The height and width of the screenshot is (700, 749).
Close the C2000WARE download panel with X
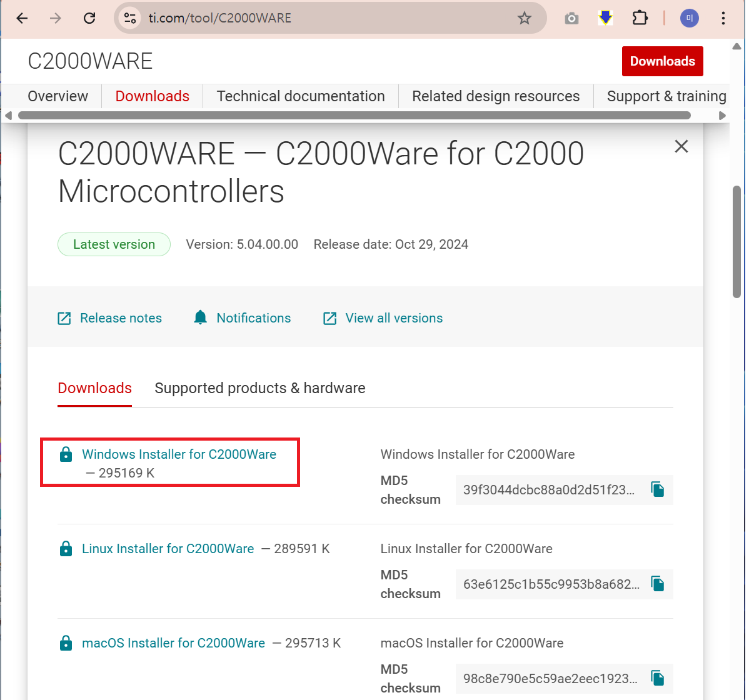[x=681, y=146]
